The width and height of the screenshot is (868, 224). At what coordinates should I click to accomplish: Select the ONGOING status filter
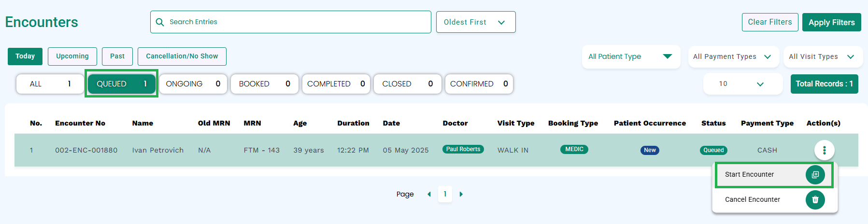tap(193, 84)
